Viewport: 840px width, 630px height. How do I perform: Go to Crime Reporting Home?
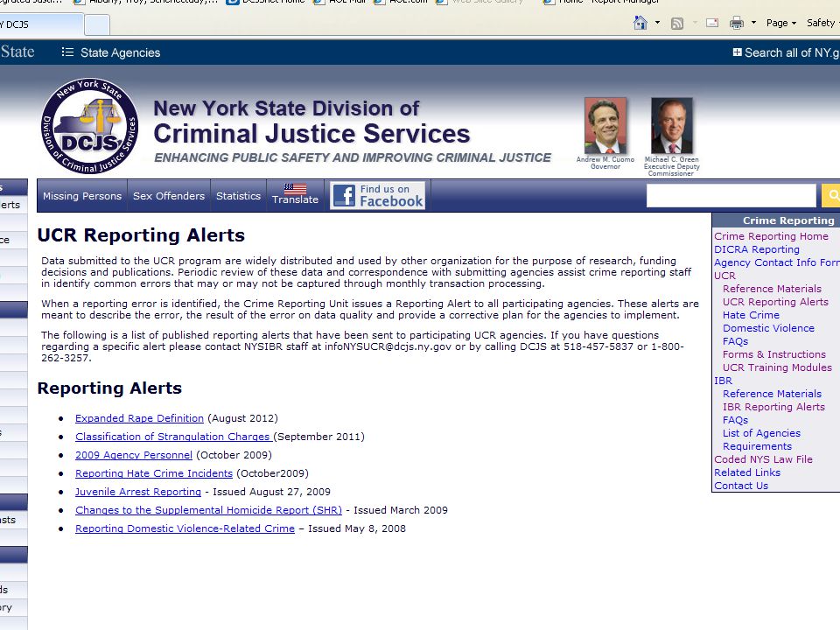point(771,236)
